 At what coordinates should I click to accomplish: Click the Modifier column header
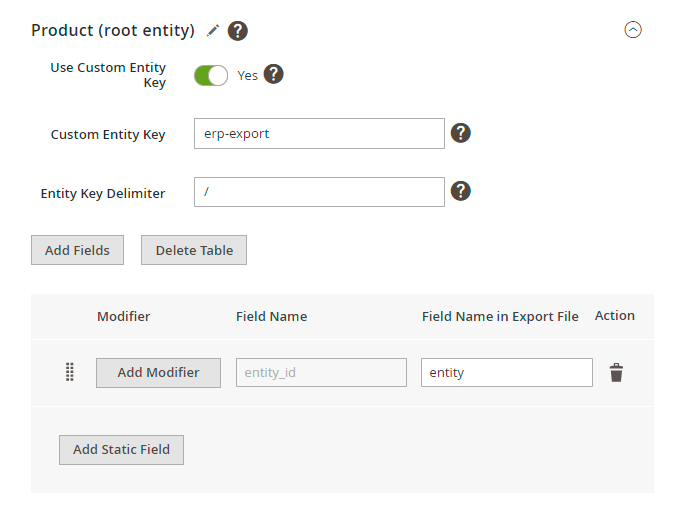(x=123, y=316)
